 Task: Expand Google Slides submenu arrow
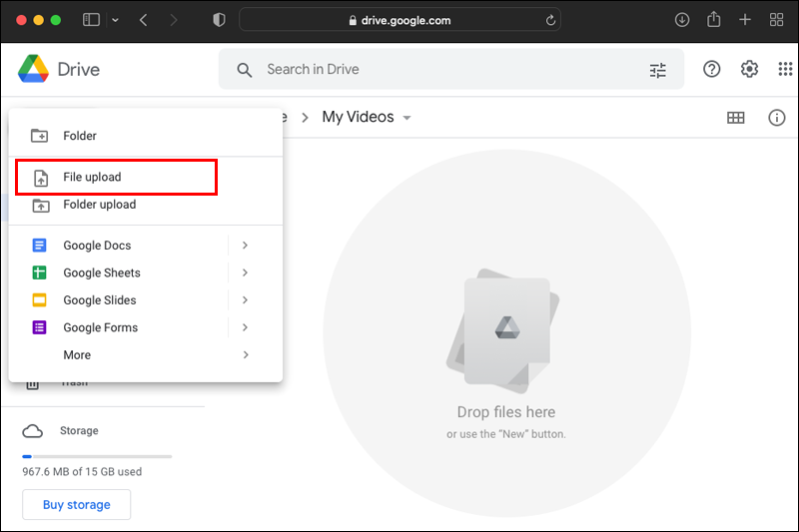tap(245, 299)
